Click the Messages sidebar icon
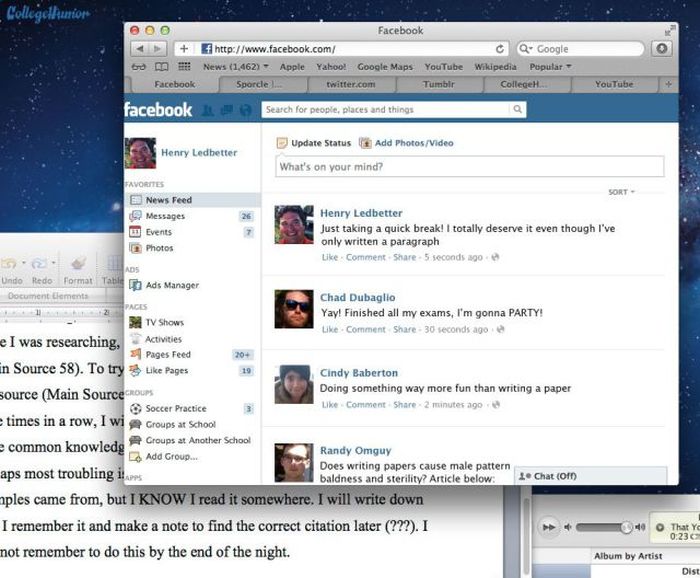Viewport: 700px width, 578px height. tap(136, 216)
